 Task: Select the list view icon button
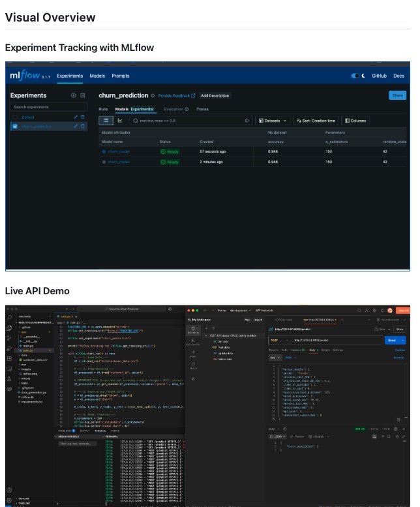coord(106,121)
